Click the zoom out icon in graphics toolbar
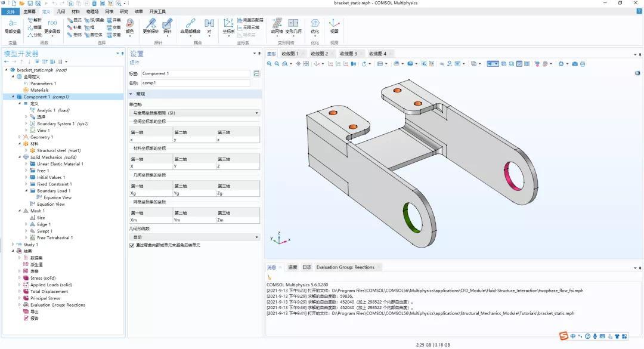 coord(277,64)
